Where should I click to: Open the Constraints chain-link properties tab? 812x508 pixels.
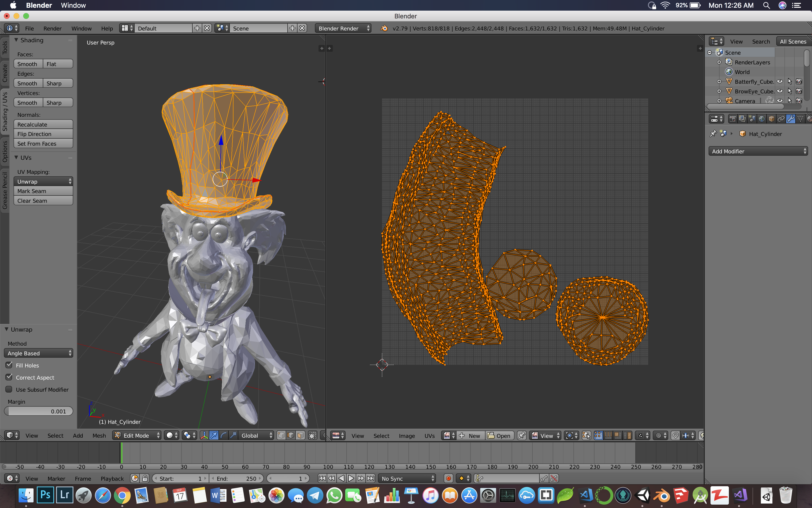click(781, 119)
